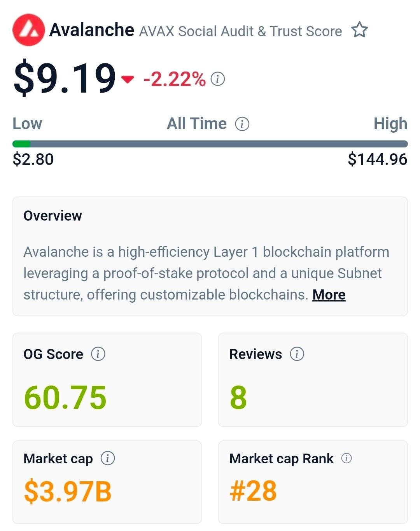Click the Avalanche title text
This screenshot has height=531, width=420.
[x=92, y=30]
